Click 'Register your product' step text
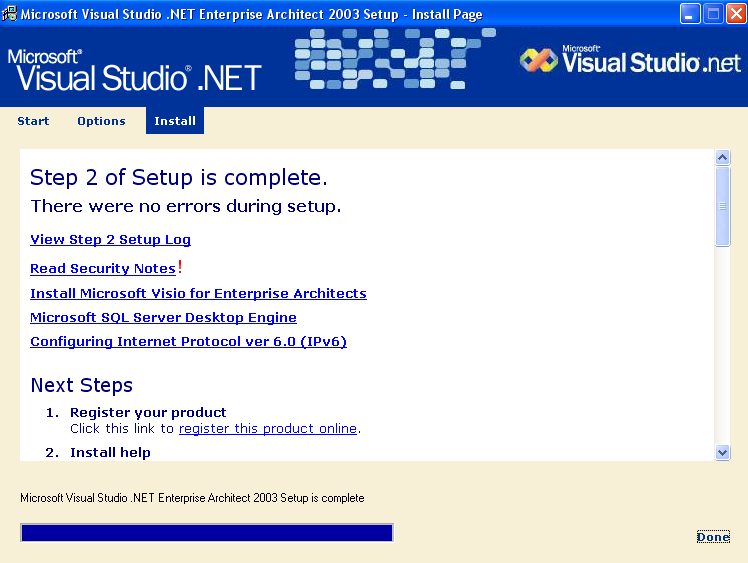Image resolution: width=748 pixels, height=563 pixels. 148,412
